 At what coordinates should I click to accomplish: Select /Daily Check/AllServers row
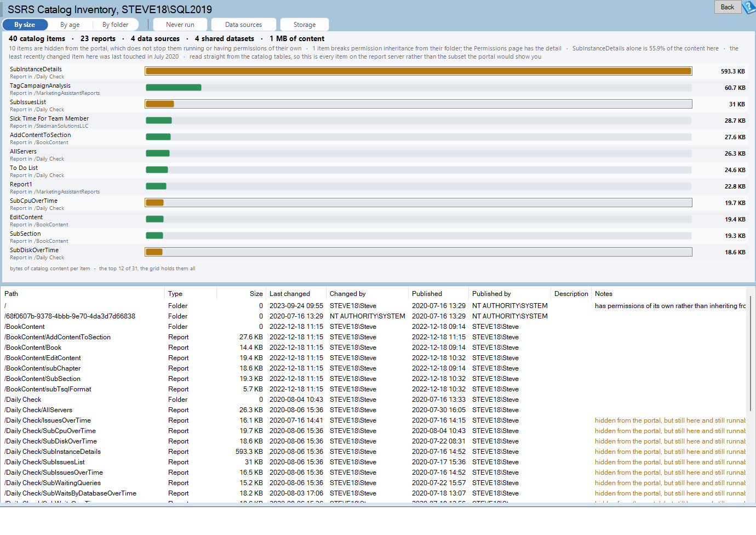[x=374, y=410]
